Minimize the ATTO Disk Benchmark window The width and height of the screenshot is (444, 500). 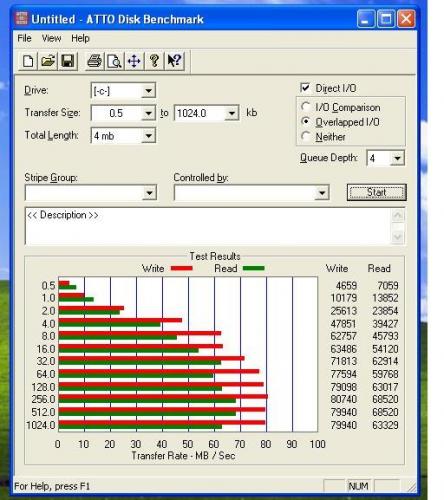click(x=366, y=19)
